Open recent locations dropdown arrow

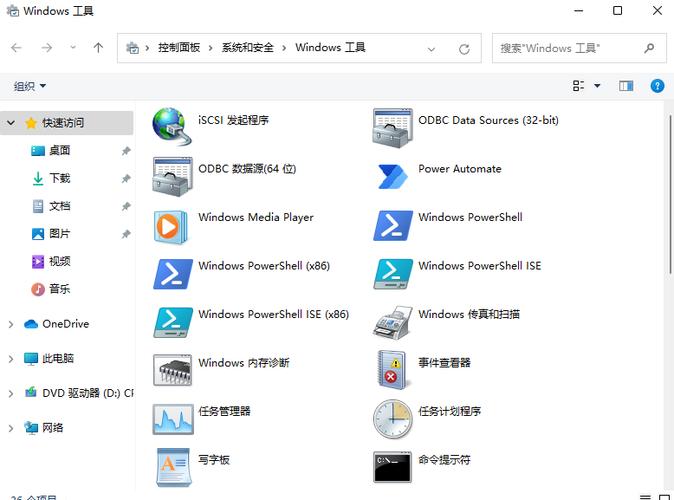coord(73,47)
